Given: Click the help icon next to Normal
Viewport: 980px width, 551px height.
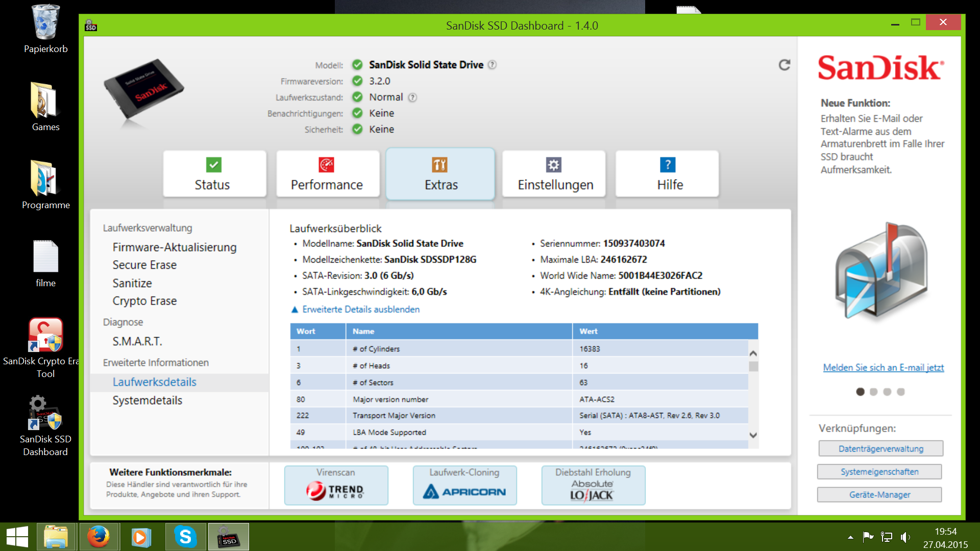Looking at the screenshot, I should pyautogui.click(x=412, y=97).
